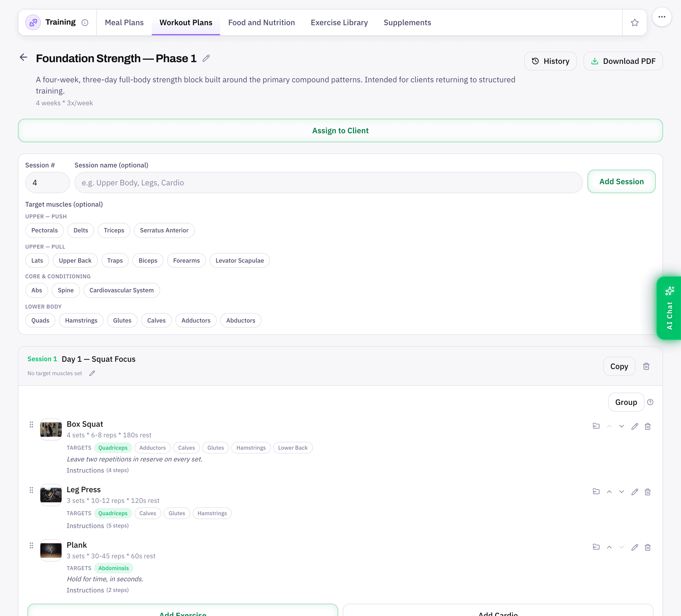This screenshot has width=681, height=616.
Task: Click the swap icon on Plank row
Action: 596,547
